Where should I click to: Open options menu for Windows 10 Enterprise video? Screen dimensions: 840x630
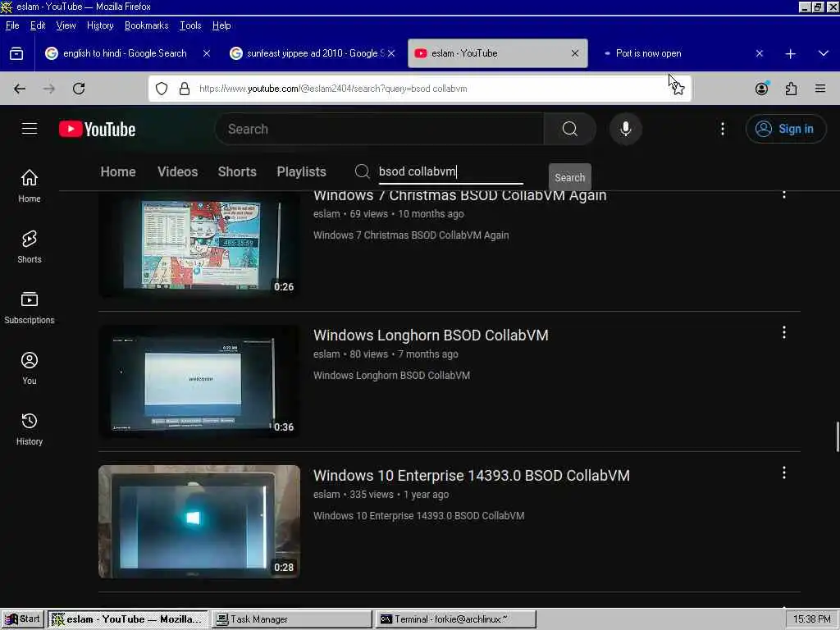coord(783,472)
